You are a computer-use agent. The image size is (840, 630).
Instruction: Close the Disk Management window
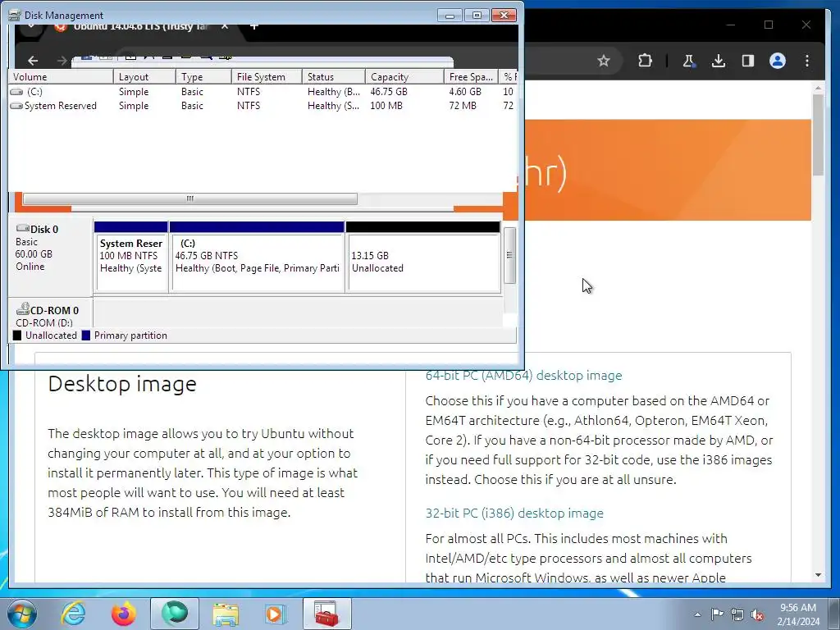tap(504, 15)
